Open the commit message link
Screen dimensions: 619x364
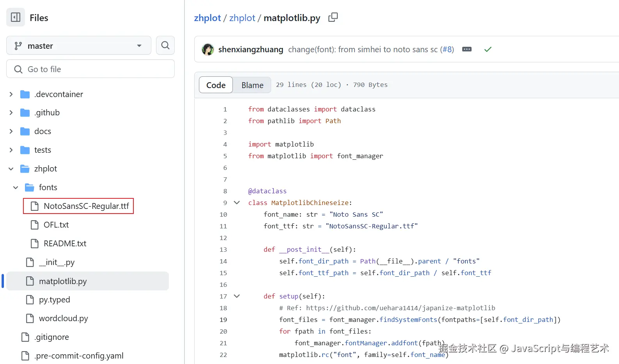click(x=363, y=49)
